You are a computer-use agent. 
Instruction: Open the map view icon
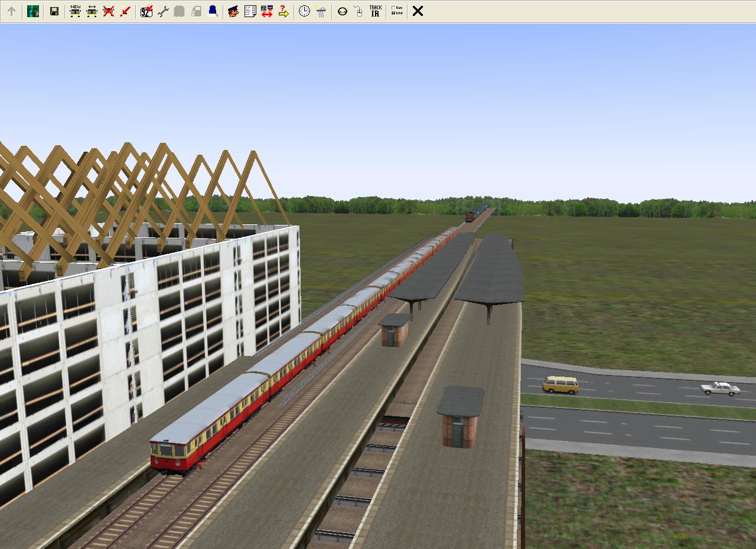[33, 11]
